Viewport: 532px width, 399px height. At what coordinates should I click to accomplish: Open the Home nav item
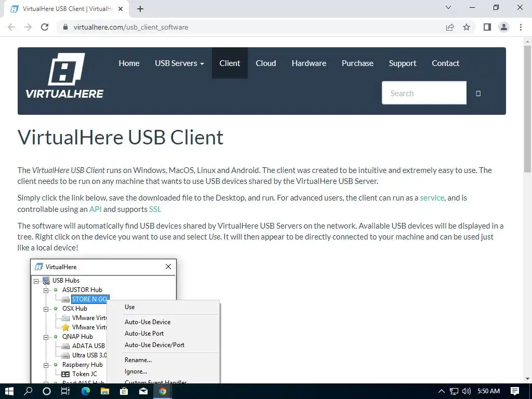[x=129, y=63]
